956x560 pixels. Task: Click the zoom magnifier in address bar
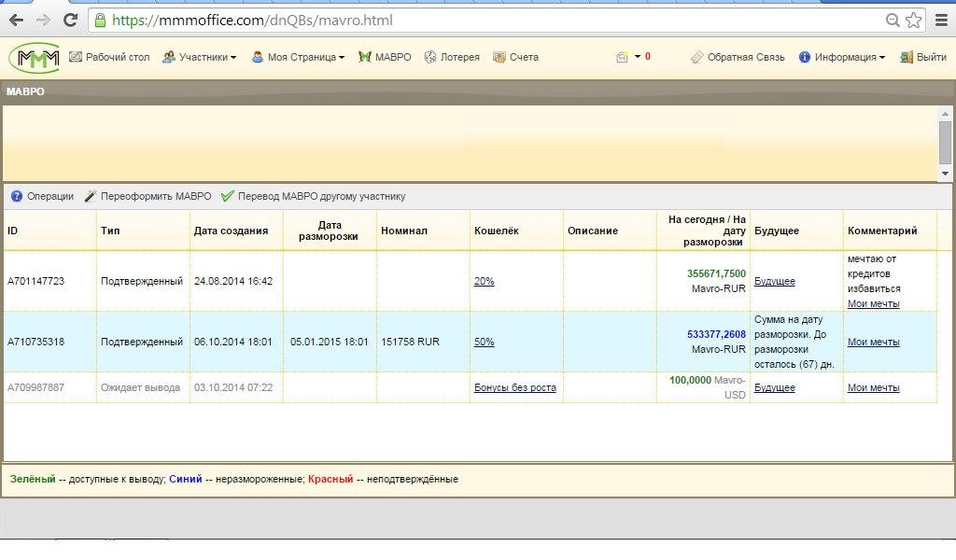pyautogui.click(x=893, y=21)
